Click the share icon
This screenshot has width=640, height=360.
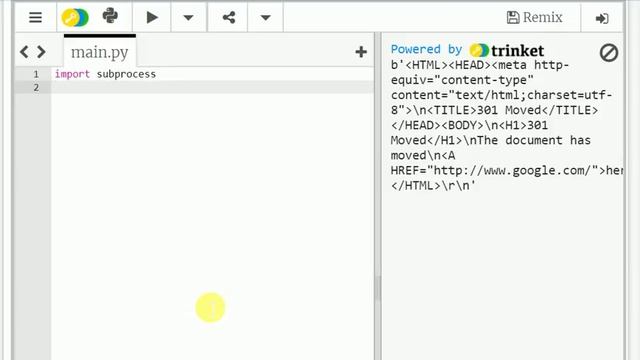(229, 17)
